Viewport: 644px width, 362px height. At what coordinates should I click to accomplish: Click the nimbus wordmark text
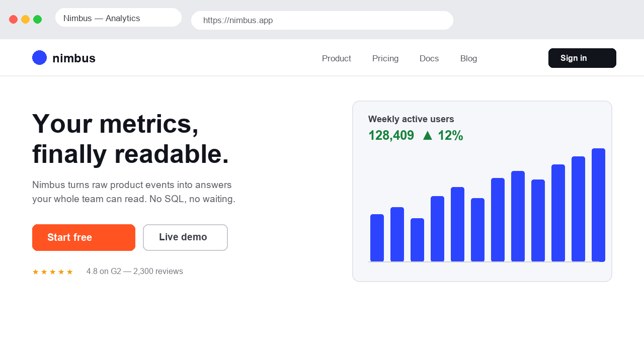[74, 58]
